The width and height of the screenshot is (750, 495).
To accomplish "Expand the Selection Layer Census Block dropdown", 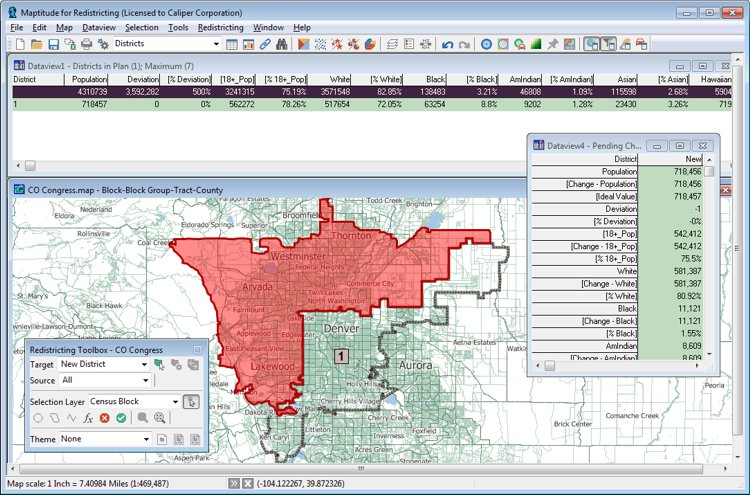I will [x=175, y=401].
